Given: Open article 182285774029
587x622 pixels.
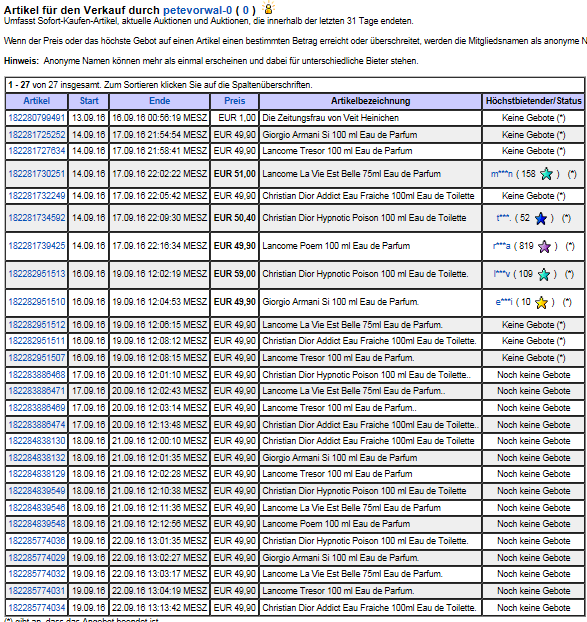Looking at the screenshot, I should coord(36,558).
